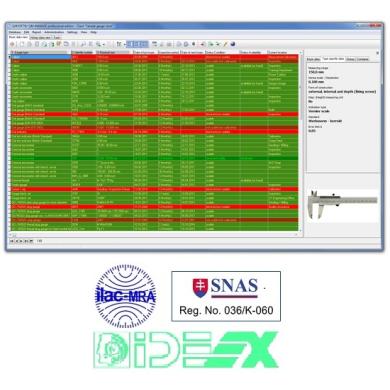The height and width of the screenshot is (390, 390).
Task: Click the globe icon in the toolbar
Action: click(x=233, y=44)
